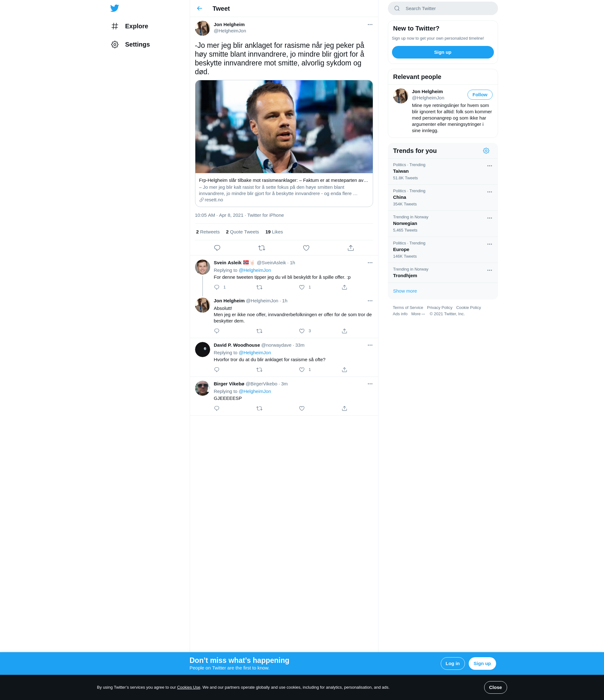Like the main tweet with heart icon
The height and width of the screenshot is (700, 604).
click(x=306, y=248)
